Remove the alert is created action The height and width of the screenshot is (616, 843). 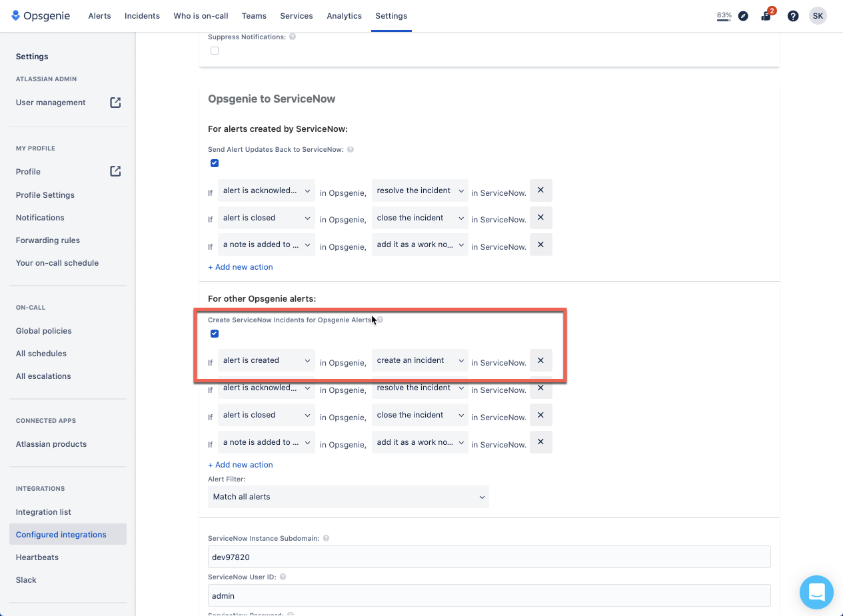coord(540,360)
